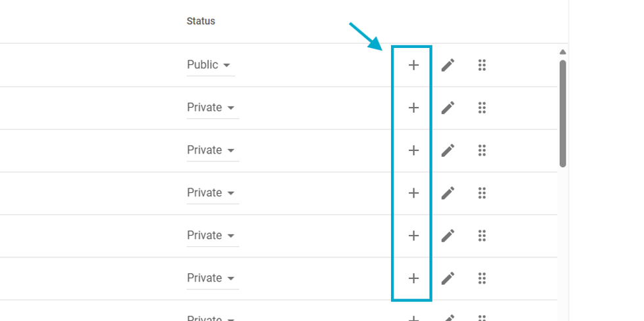This screenshot has height=321, width=644.
Task: Open the fourth row's Private status dropdown
Action: click(x=212, y=193)
